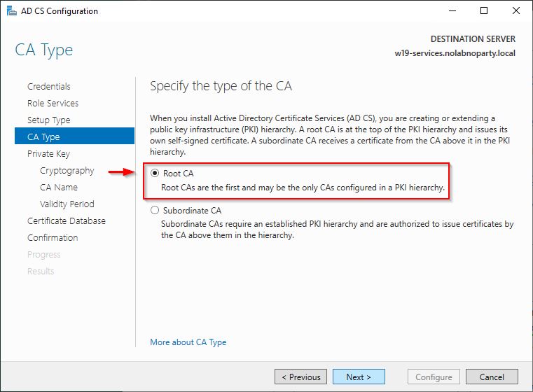Click the Root CAs description text
Viewport: 533px width, 392px height.
[x=303, y=188]
